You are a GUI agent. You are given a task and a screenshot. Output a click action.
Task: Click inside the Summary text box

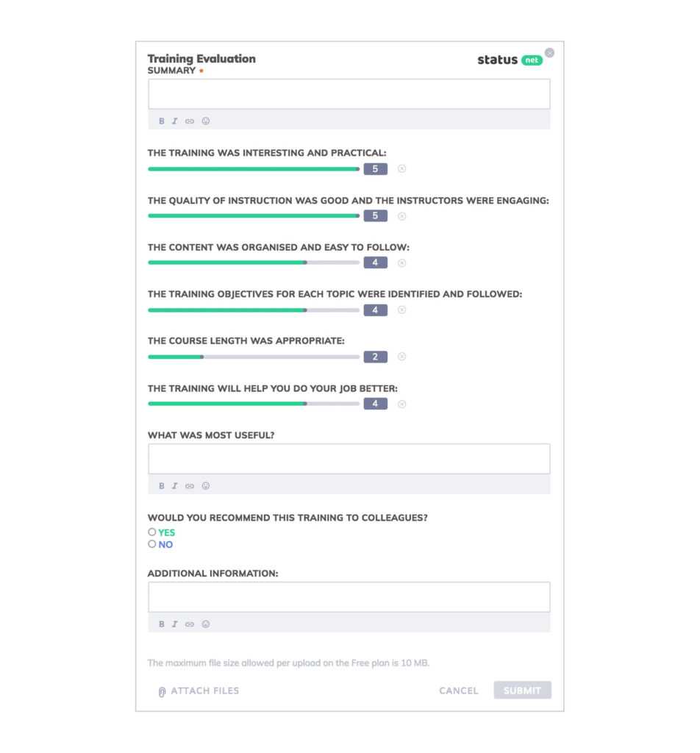(349, 93)
